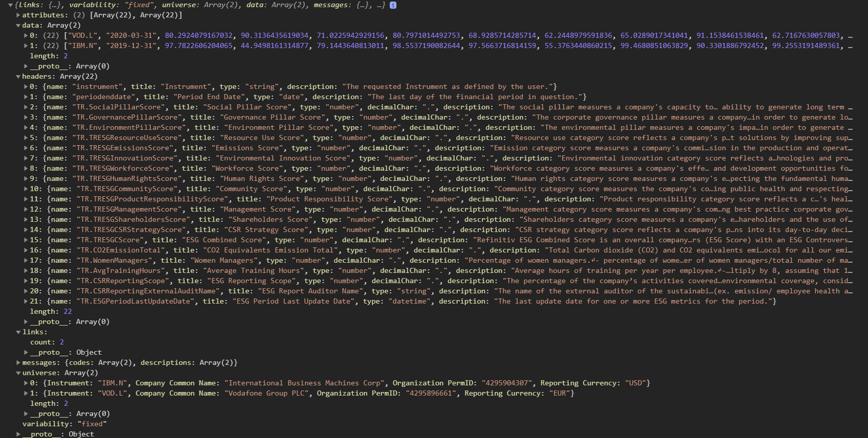Collapse the links object node

point(18,332)
